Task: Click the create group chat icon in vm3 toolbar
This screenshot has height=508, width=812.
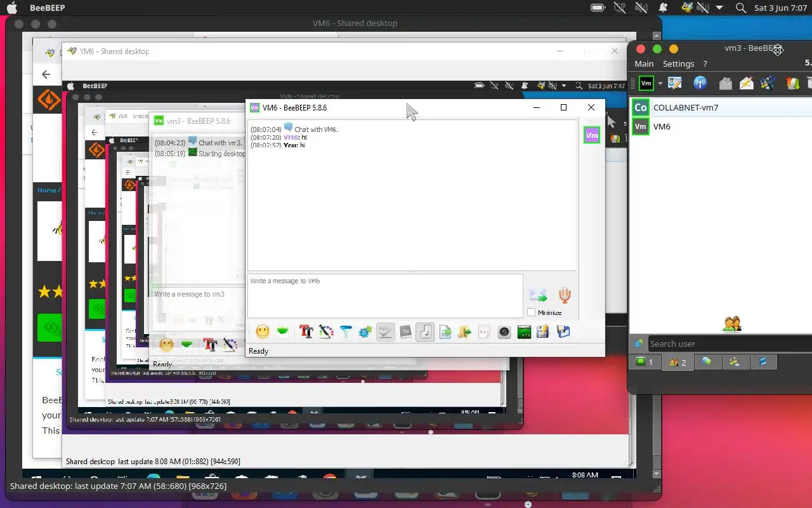Action: click(x=768, y=83)
